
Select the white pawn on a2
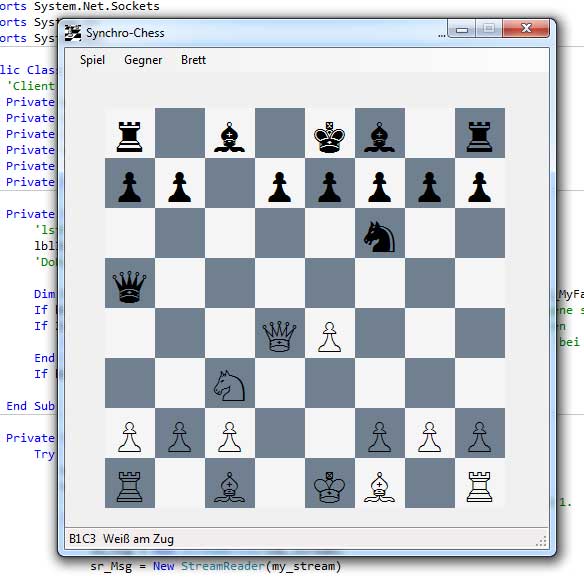pos(130,436)
